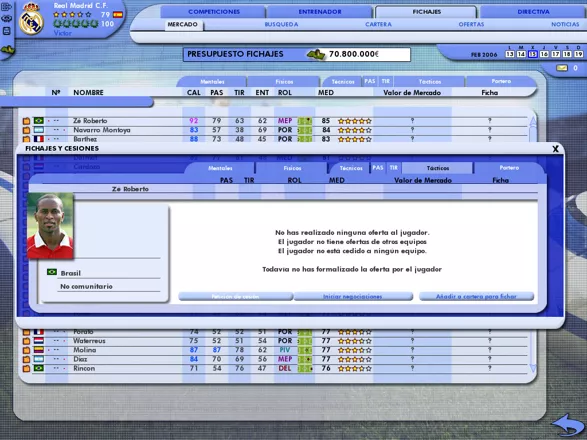Click the cash icon beside transfer budget

tap(316, 55)
